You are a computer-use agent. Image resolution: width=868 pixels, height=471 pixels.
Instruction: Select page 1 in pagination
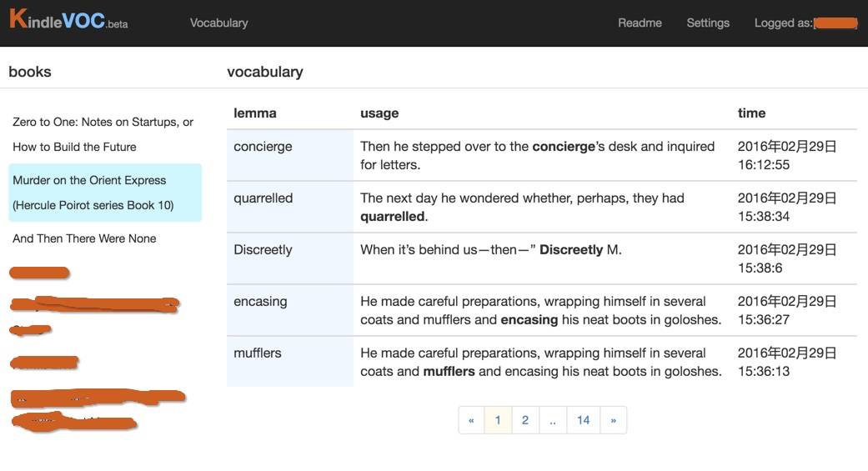click(x=498, y=420)
